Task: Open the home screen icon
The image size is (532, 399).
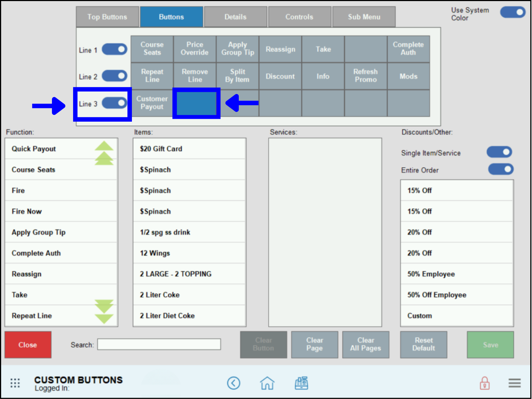Action: [267, 383]
